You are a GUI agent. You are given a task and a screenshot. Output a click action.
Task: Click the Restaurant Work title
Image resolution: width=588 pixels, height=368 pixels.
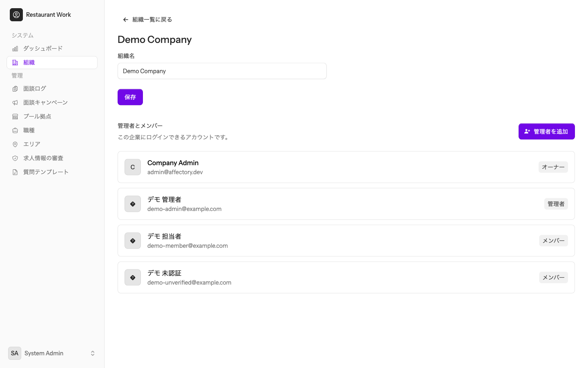tap(49, 15)
